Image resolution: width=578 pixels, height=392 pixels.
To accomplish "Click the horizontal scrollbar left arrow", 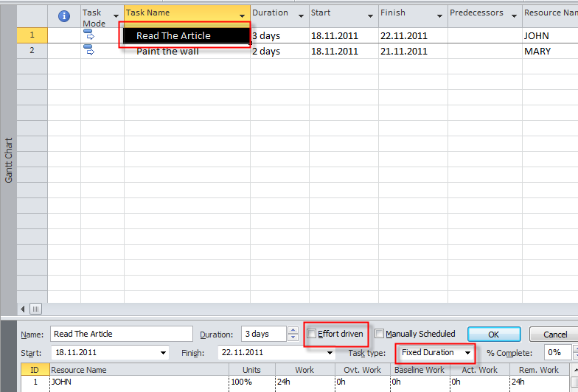I will (x=23, y=309).
